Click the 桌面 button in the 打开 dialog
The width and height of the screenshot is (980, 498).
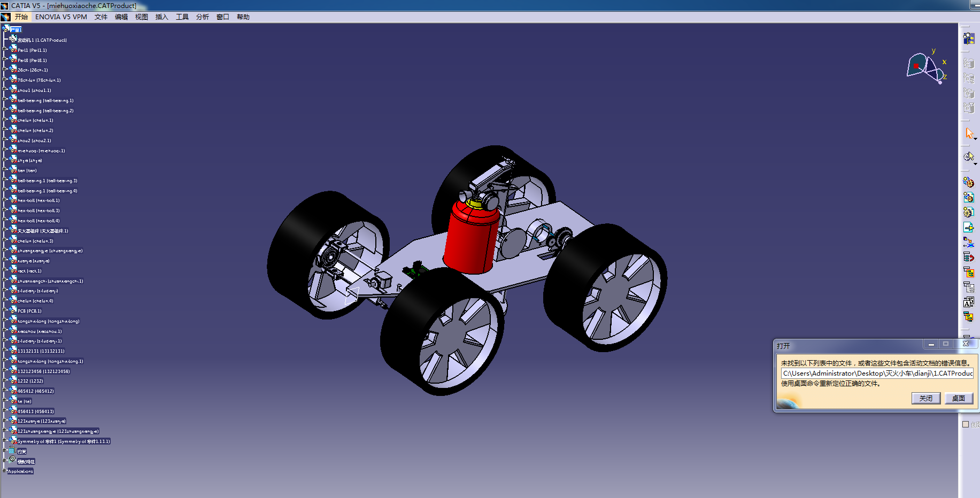point(959,398)
